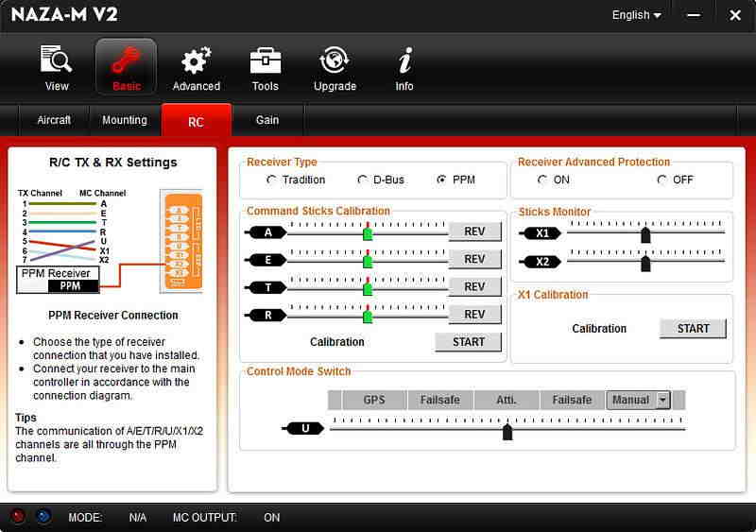Click the Atti. mode segment
The width and height of the screenshot is (756, 532).
507,400
